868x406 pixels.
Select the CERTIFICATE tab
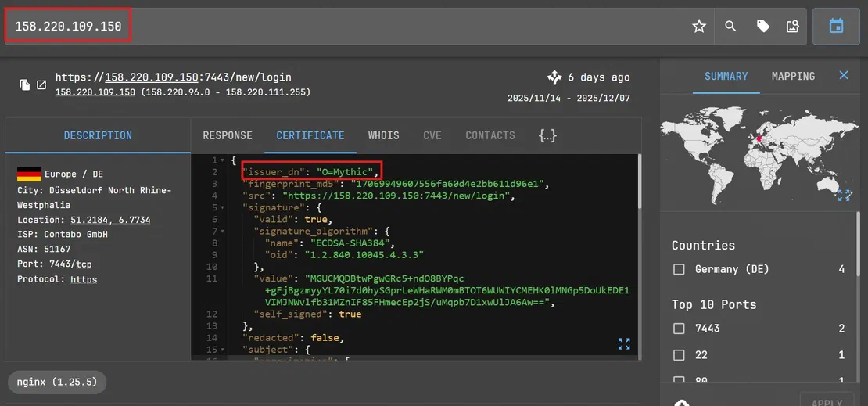(310, 135)
